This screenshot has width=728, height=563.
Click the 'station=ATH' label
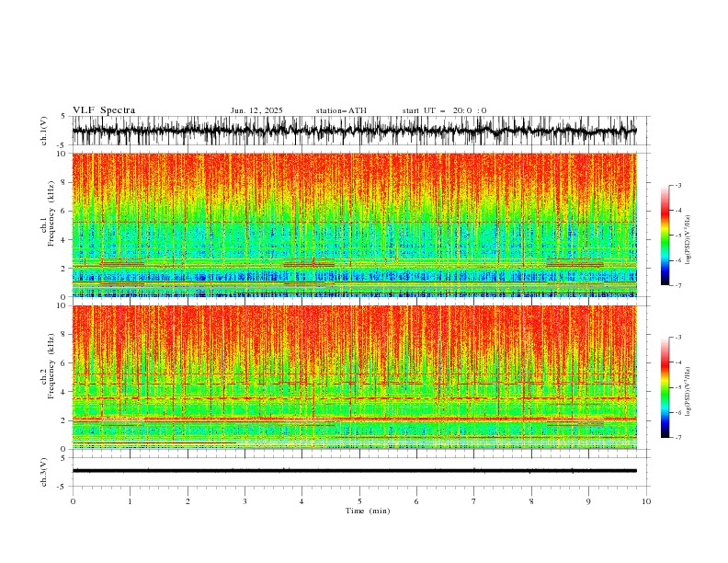pyautogui.click(x=341, y=110)
